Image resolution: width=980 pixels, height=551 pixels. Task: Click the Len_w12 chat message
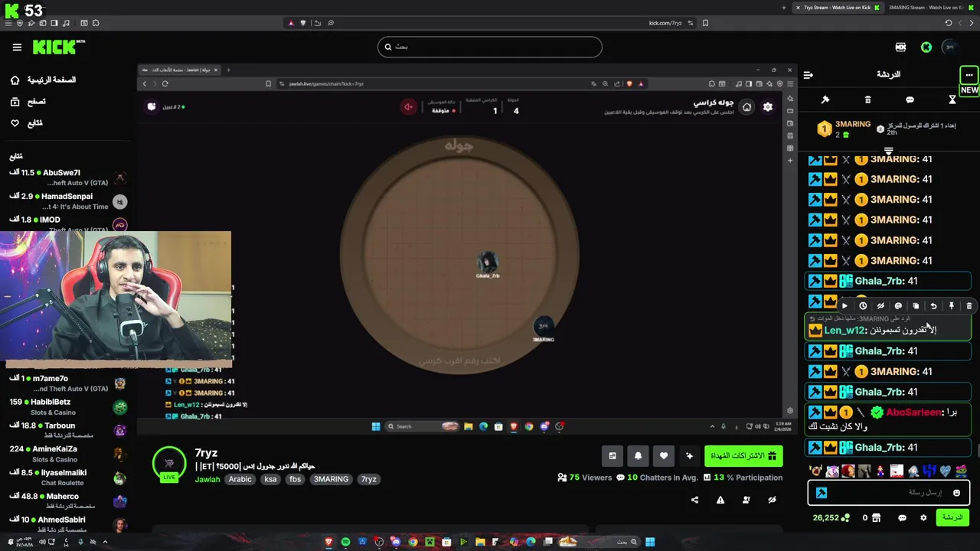tap(888, 327)
